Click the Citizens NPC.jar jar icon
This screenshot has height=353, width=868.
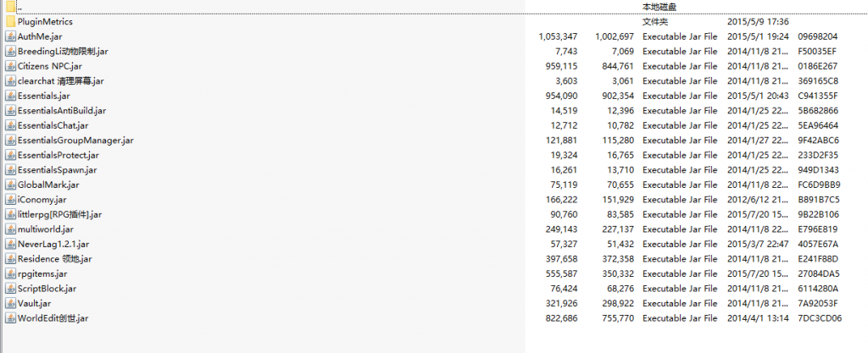click(10, 66)
